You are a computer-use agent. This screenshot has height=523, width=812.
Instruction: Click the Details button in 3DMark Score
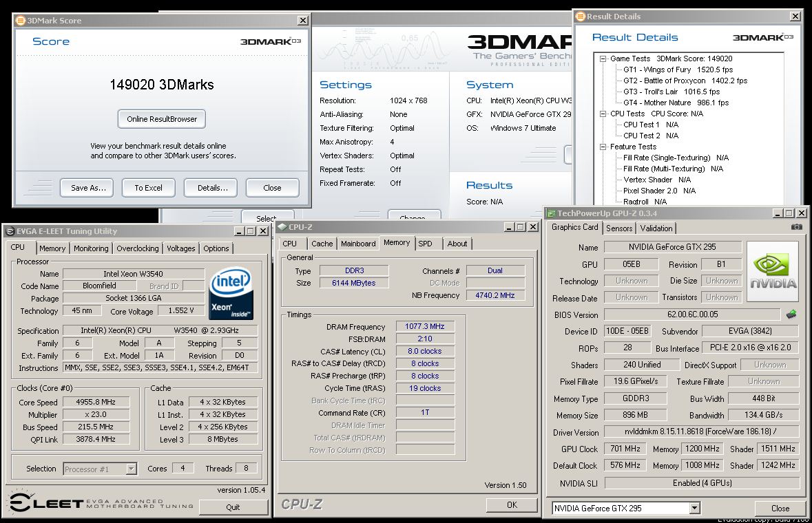pos(212,188)
